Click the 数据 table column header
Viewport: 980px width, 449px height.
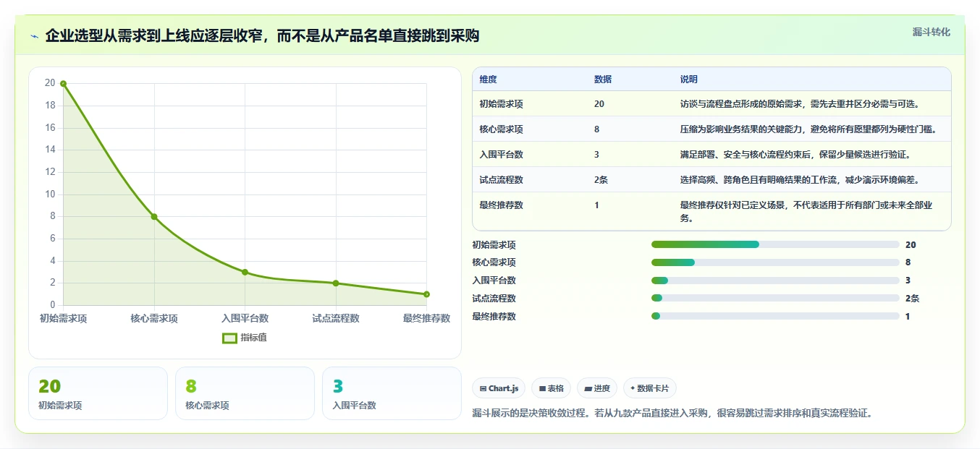pos(603,80)
